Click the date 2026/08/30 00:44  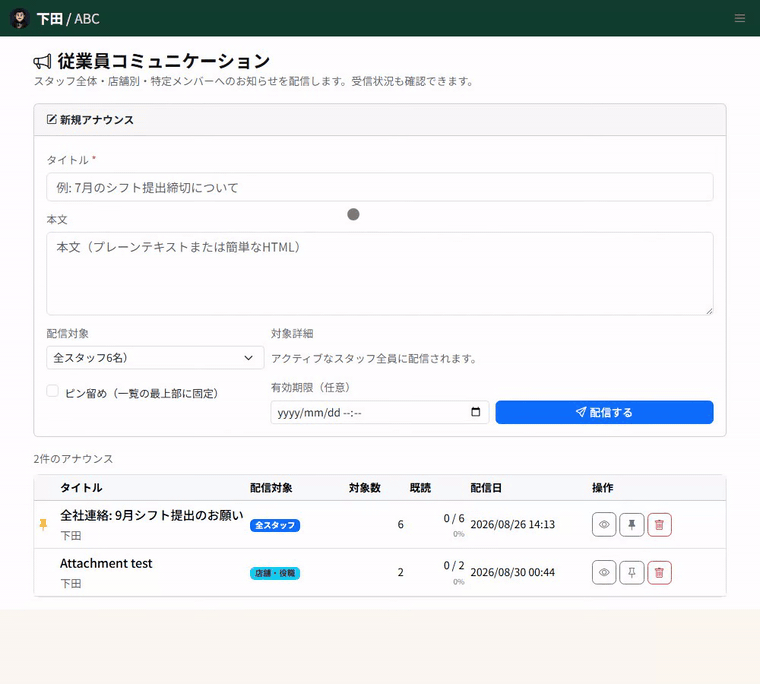coord(512,573)
